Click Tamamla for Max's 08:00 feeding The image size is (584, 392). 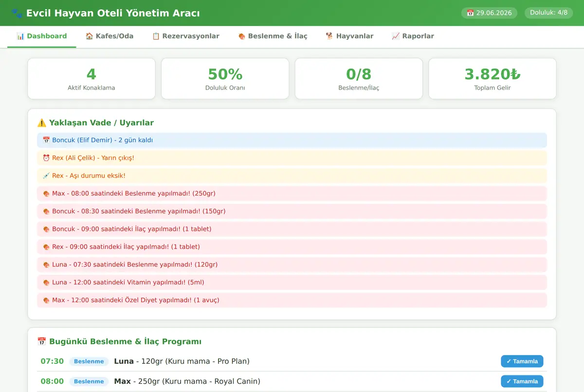point(522,381)
